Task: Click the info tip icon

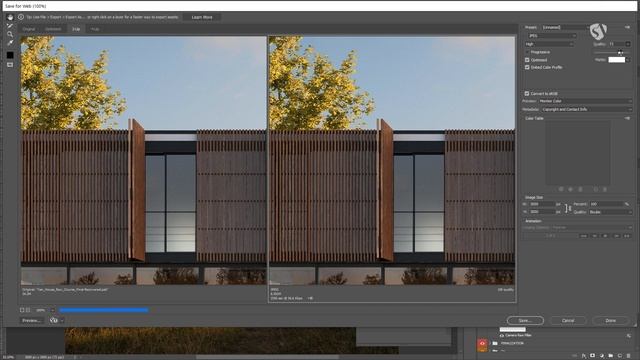Action: [x=21, y=17]
